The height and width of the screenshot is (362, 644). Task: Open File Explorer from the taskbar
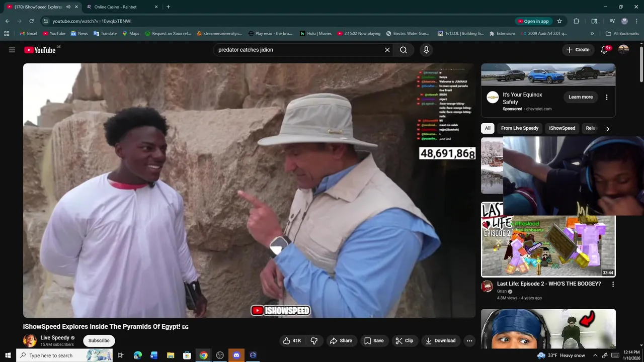coord(171,355)
